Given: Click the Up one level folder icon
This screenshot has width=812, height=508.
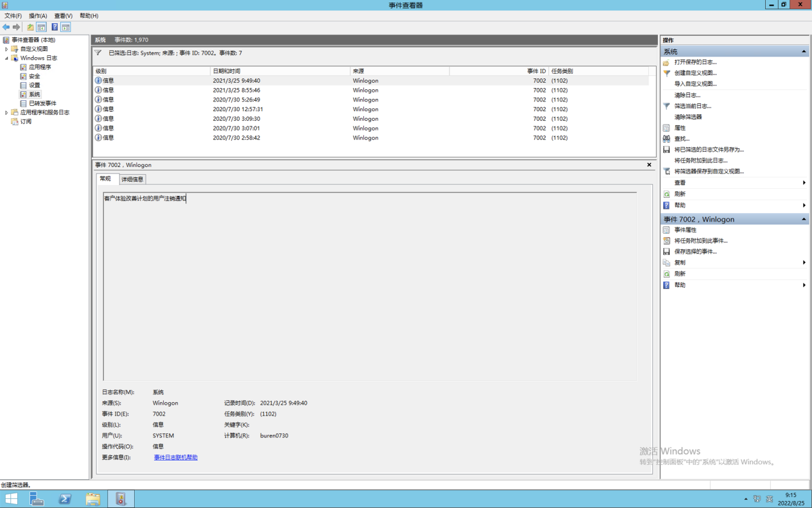Looking at the screenshot, I should tap(30, 27).
